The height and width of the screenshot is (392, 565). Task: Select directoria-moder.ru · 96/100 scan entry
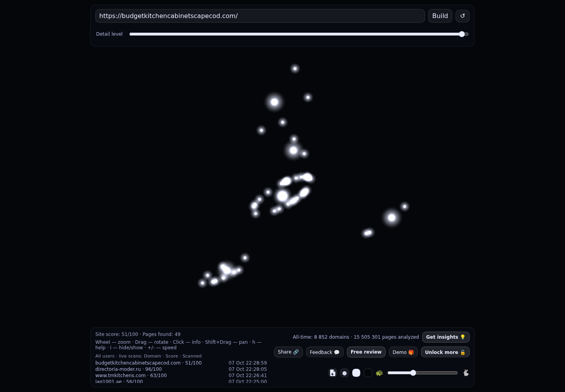click(x=129, y=369)
